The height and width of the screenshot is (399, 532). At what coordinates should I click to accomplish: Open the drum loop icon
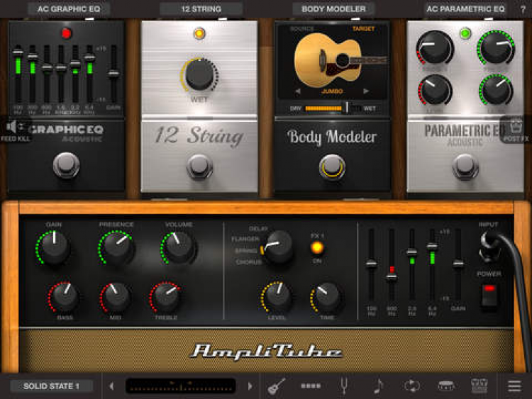pyautogui.click(x=446, y=386)
